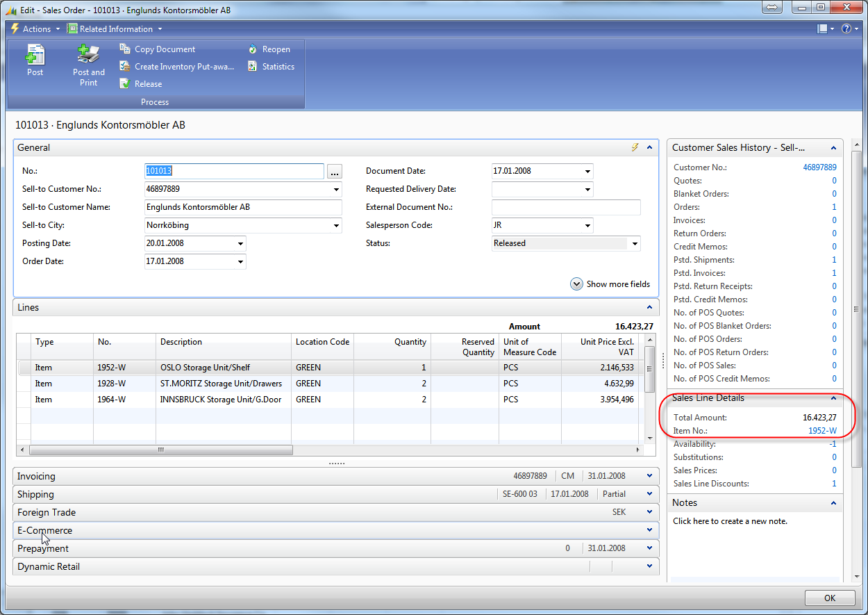The height and width of the screenshot is (615, 868).
Task: Click the Post and Print icon
Action: pyautogui.click(x=88, y=54)
